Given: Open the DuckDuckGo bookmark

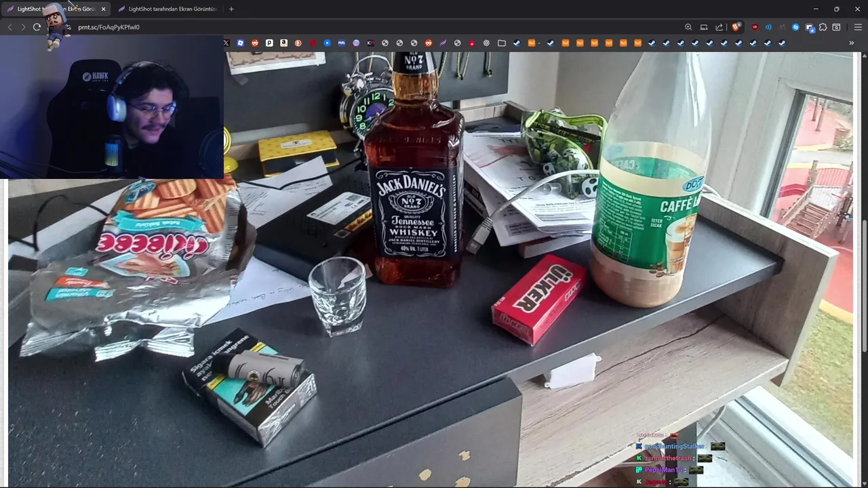Looking at the screenshot, I should click(298, 43).
